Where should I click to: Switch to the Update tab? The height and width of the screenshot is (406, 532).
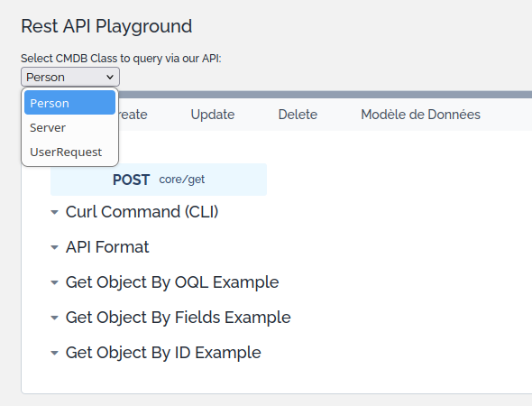[x=213, y=115]
